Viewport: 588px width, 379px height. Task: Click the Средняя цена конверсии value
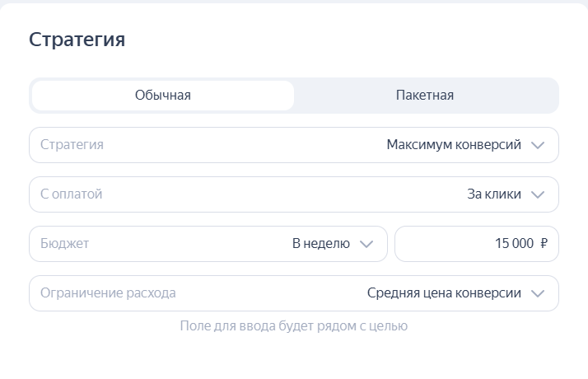444,293
